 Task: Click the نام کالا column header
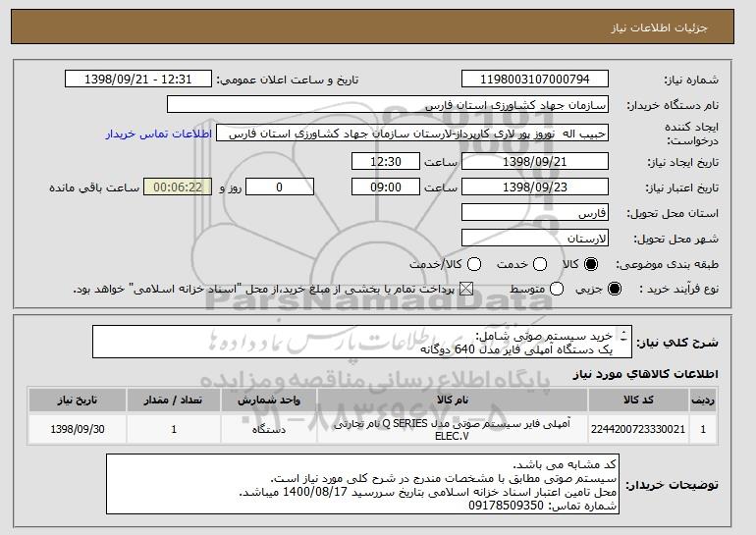point(453,400)
